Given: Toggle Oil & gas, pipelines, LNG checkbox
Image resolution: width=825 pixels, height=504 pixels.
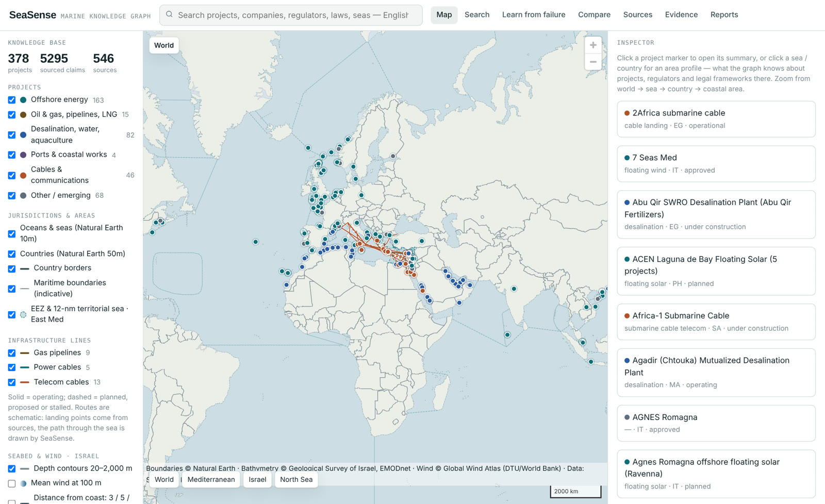Looking at the screenshot, I should pyautogui.click(x=12, y=114).
